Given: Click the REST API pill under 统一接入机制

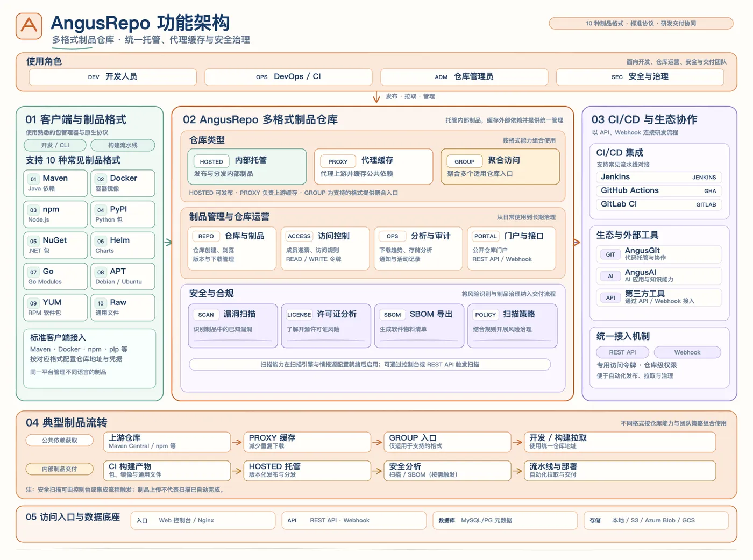Looking at the screenshot, I should [x=622, y=352].
